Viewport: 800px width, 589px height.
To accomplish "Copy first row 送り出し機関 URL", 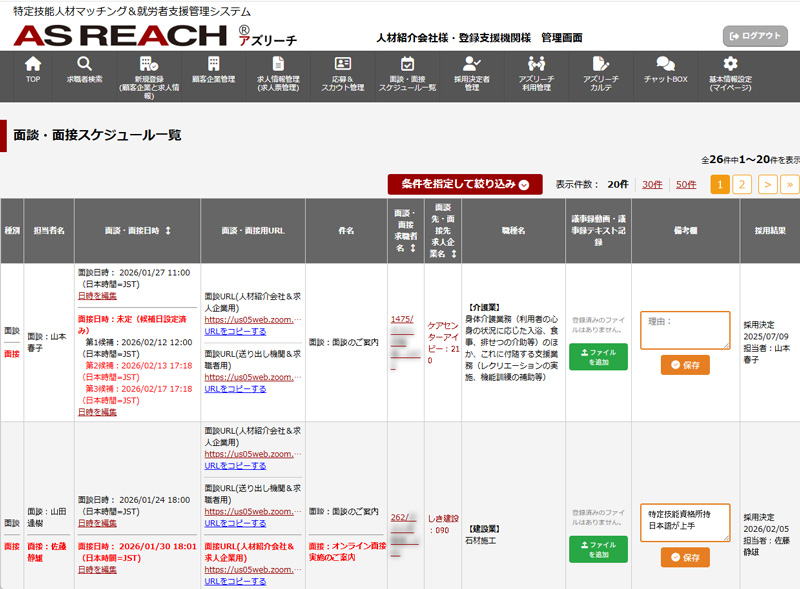I will 235,389.
